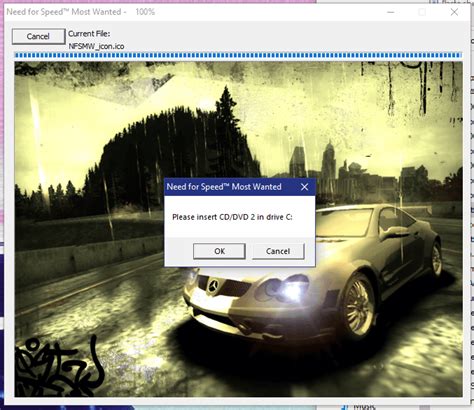This screenshot has width=474, height=410.
Task: Click the 'Current File:' label
Action: (89, 34)
